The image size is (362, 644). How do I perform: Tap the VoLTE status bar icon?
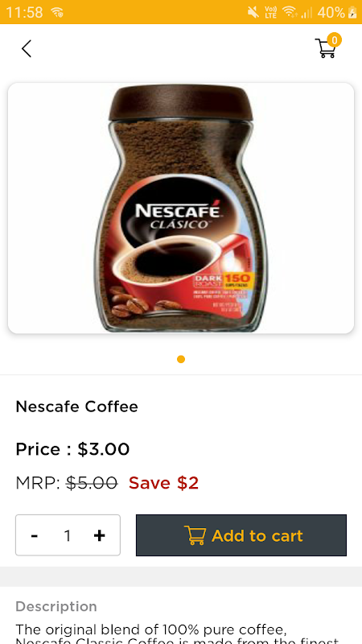(x=271, y=12)
